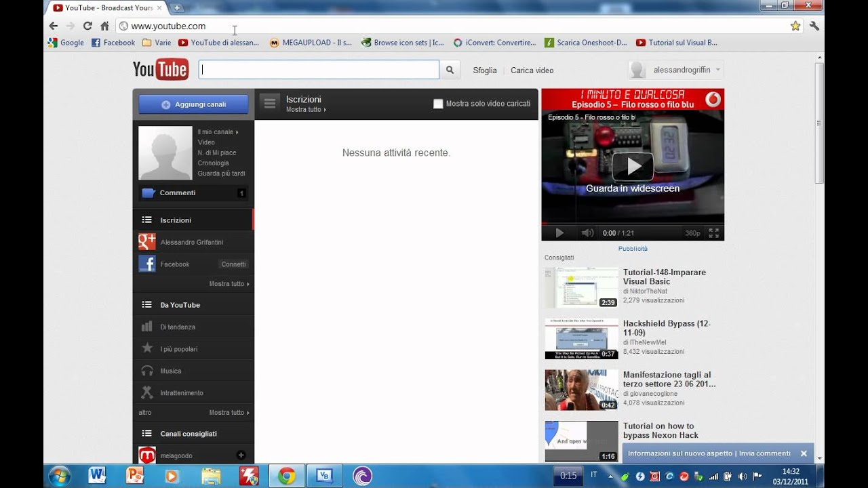Click the Invia commenti link

[765, 453]
